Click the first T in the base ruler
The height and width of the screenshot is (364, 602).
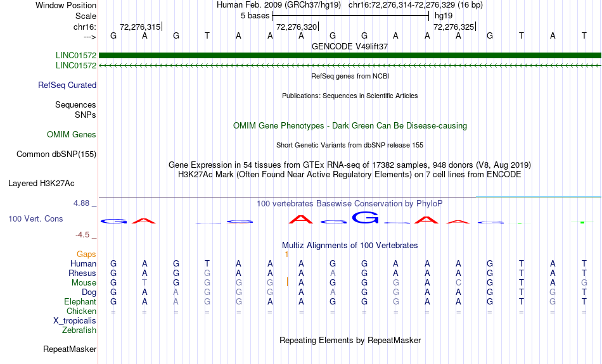[207, 36]
